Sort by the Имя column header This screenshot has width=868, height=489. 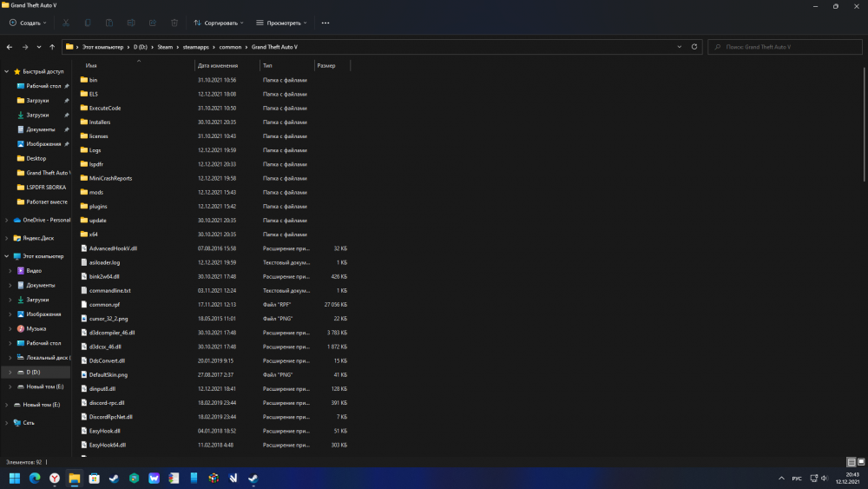(91, 65)
